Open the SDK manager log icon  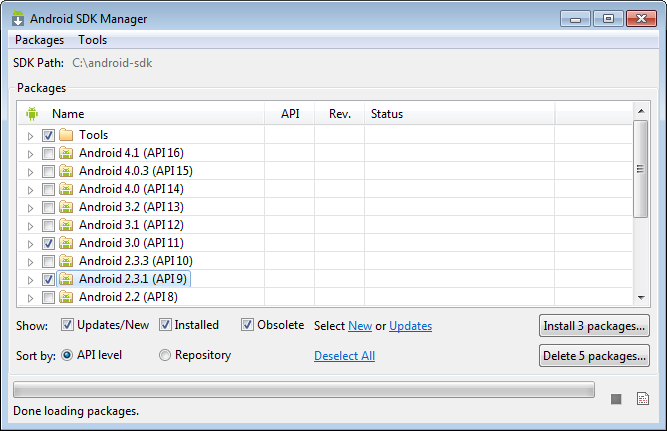click(643, 399)
